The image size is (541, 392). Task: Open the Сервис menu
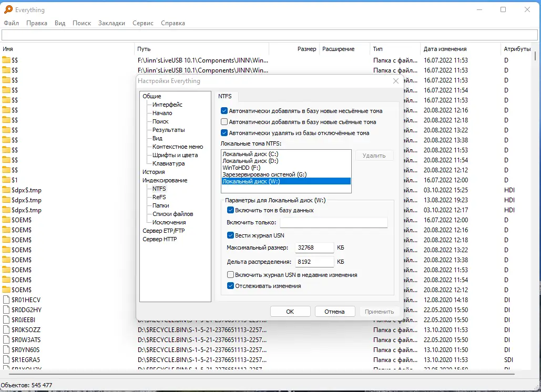click(x=143, y=23)
